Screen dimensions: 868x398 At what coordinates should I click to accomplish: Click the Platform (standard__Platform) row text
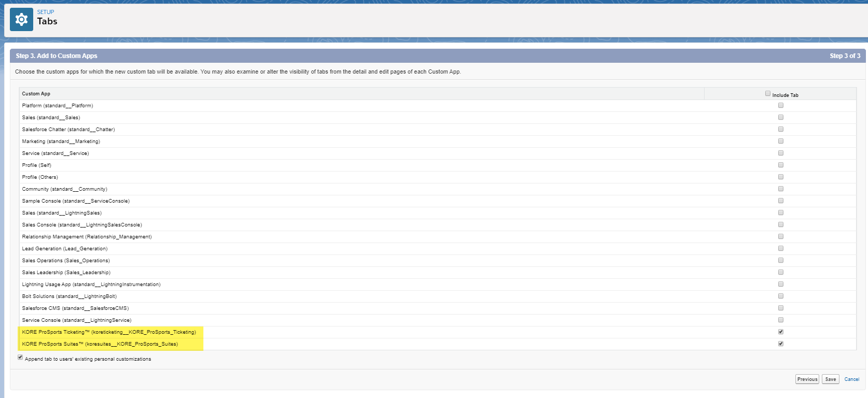[x=58, y=106]
